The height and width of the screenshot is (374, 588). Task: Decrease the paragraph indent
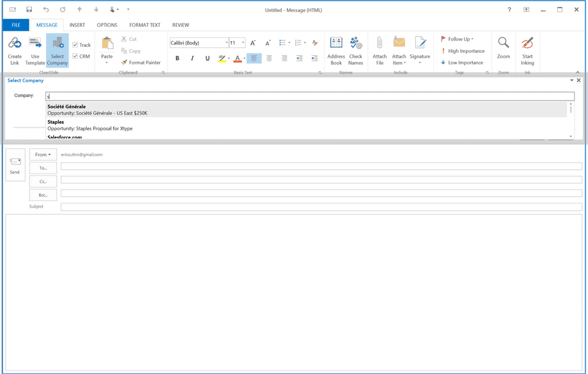pyautogui.click(x=300, y=58)
